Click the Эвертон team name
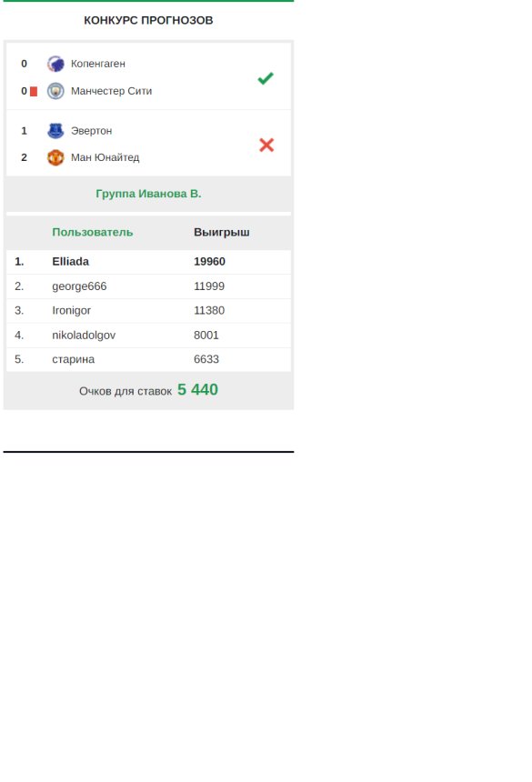The image size is (532, 782). (x=91, y=131)
